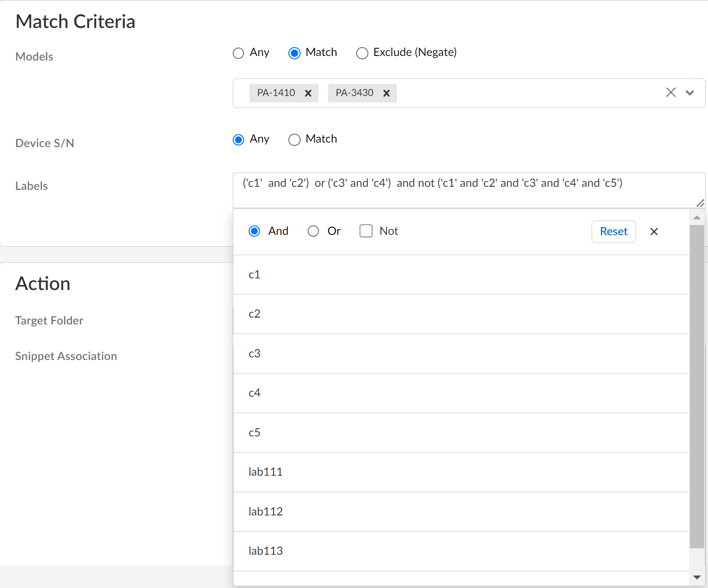This screenshot has height=588, width=708.
Task: Expand the Models dropdown chevron
Action: click(x=690, y=93)
